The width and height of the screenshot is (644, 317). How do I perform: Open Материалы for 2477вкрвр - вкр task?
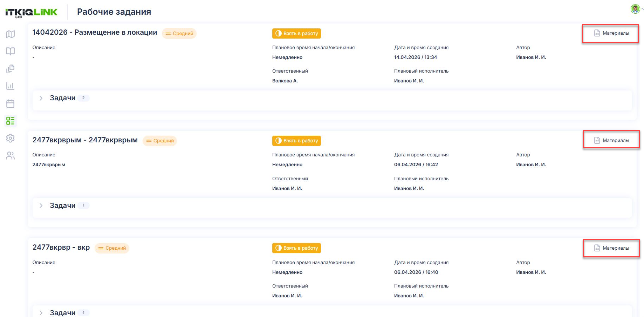(611, 248)
